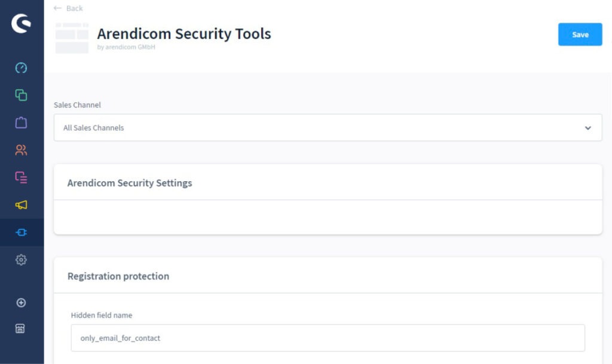
Task: Click the Hidden field name label
Action: 102,315
